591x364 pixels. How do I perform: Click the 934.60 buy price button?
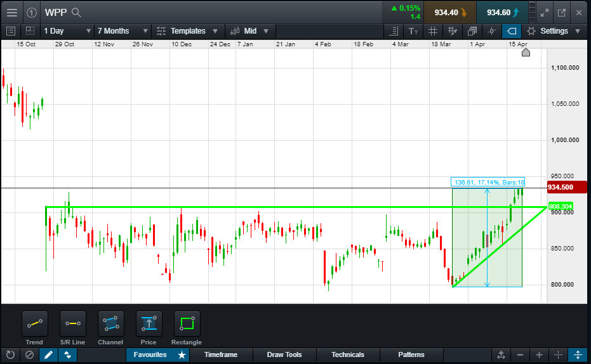pyautogui.click(x=502, y=13)
